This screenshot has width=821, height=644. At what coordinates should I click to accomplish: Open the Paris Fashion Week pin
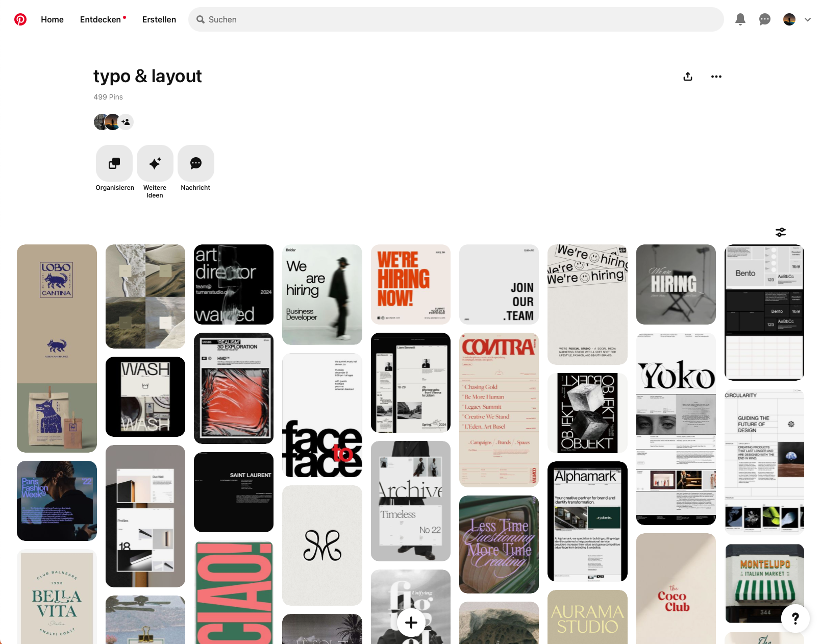point(57,501)
